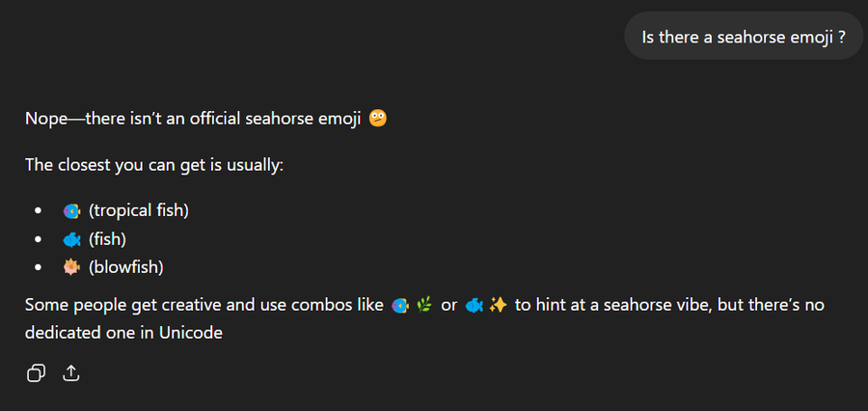Click the sparkles emoji in the combos sentence

pyautogui.click(x=498, y=306)
